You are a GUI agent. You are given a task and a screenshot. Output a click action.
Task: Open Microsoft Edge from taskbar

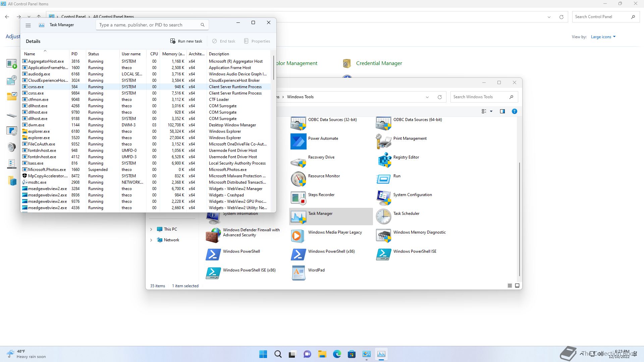pos(337,354)
